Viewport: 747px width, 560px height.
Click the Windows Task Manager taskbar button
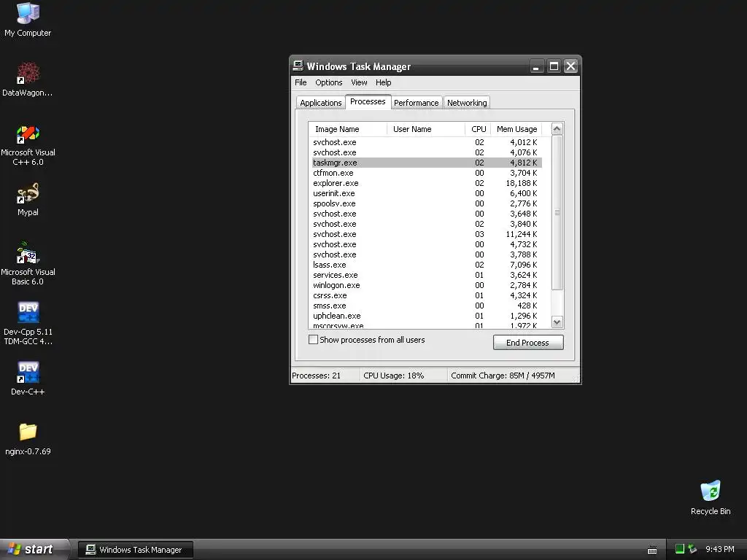click(135, 550)
